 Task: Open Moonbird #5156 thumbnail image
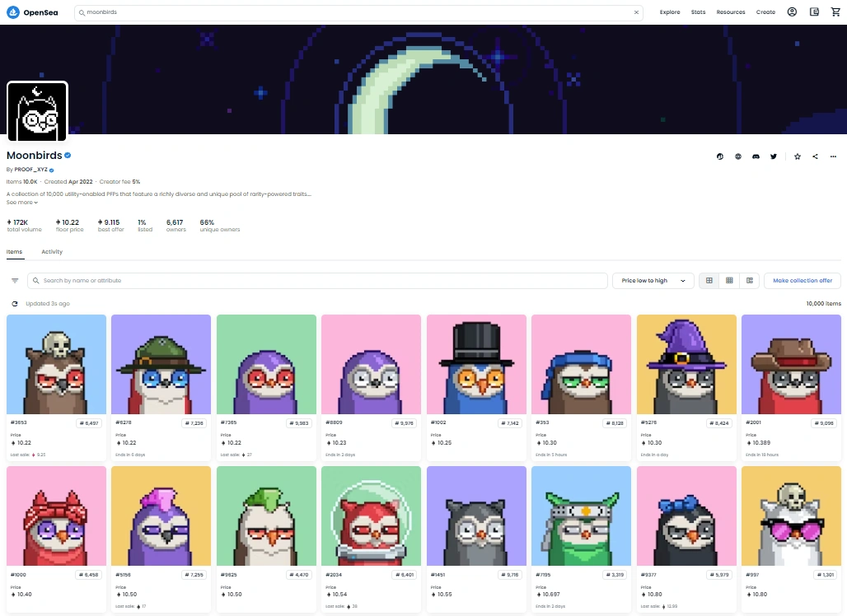[161, 516]
